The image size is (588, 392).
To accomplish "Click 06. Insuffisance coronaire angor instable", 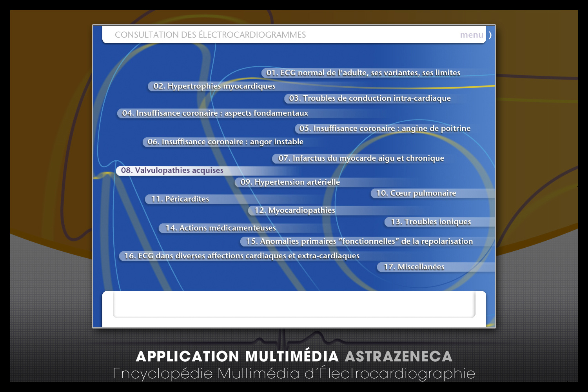I will [x=225, y=142].
